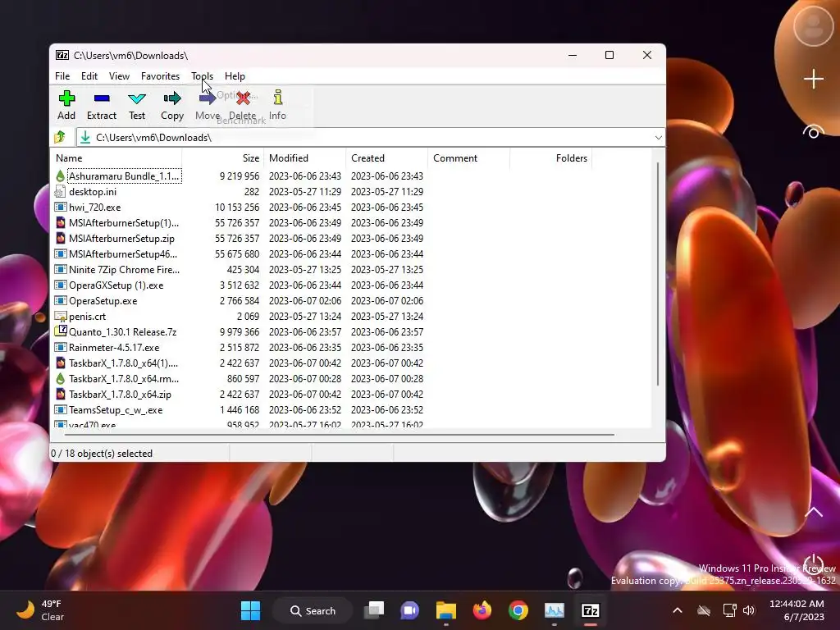The width and height of the screenshot is (840, 630).
Task: Open Chrome from the taskbar
Action: tap(518, 610)
